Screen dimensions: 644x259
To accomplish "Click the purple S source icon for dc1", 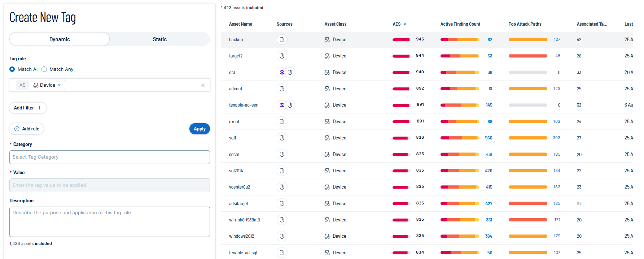I will 282,72.
